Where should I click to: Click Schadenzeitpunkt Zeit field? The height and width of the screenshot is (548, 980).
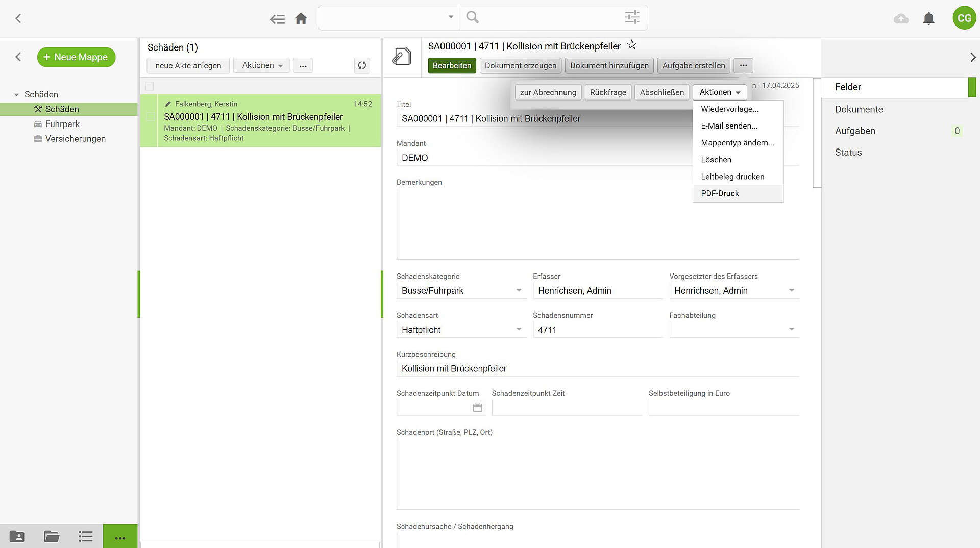pos(567,408)
